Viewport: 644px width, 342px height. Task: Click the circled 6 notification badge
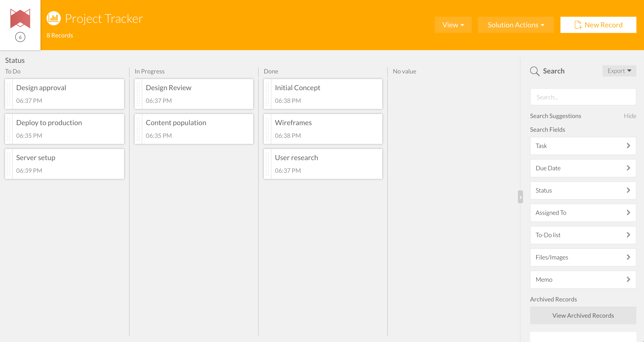click(20, 37)
